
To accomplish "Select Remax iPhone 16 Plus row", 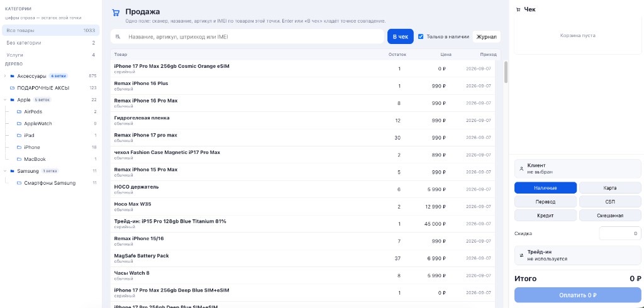I will [x=303, y=86].
